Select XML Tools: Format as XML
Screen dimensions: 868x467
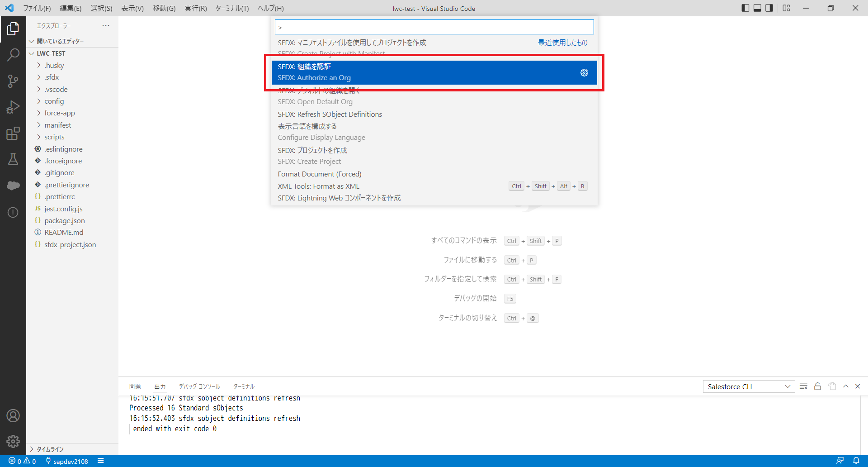[434, 186]
